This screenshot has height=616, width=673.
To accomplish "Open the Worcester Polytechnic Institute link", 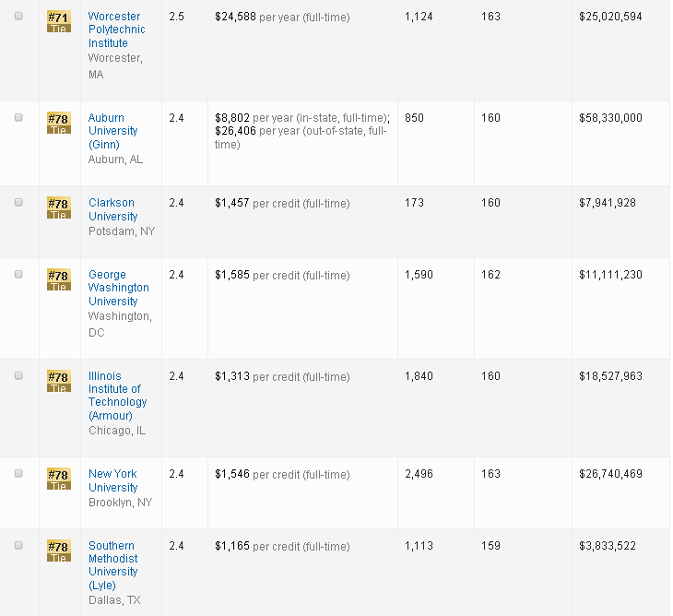I will tap(116, 30).
